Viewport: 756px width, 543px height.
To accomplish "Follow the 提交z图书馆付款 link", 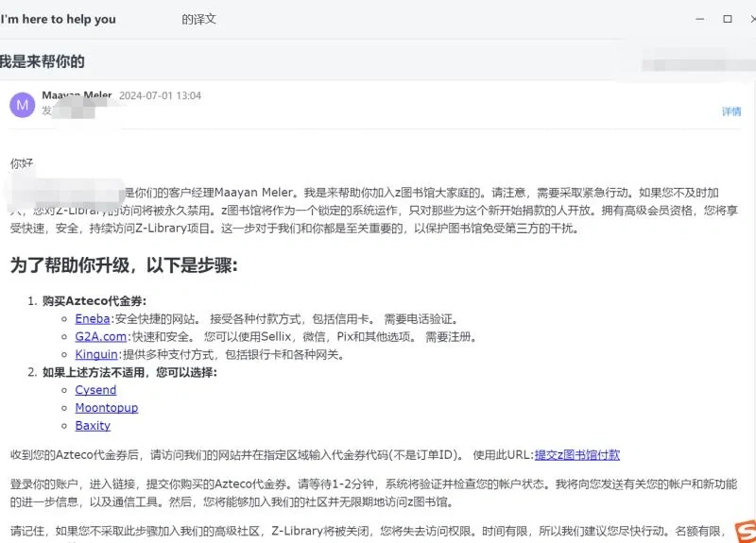I will click(x=577, y=455).
